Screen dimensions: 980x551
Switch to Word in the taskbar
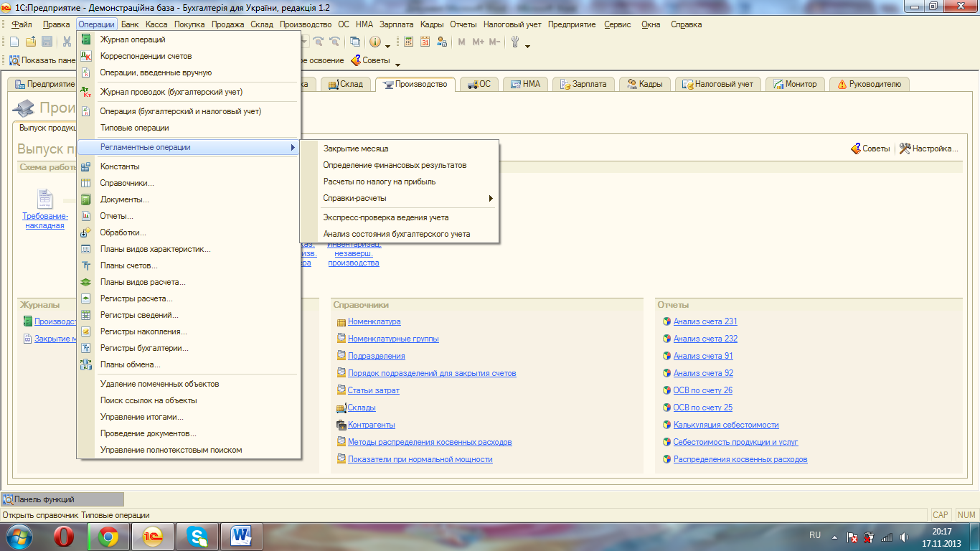[x=241, y=536]
